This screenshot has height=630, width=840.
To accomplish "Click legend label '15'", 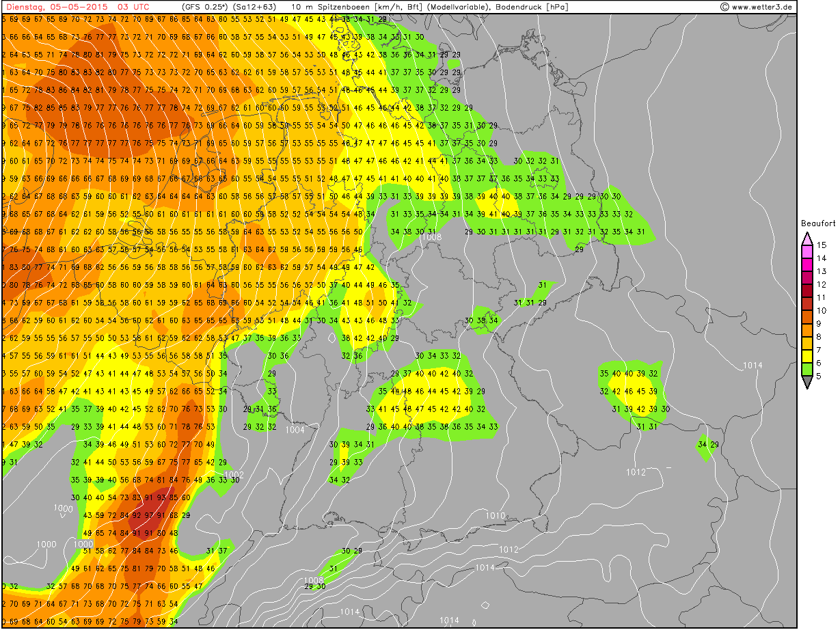I will 822,245.
